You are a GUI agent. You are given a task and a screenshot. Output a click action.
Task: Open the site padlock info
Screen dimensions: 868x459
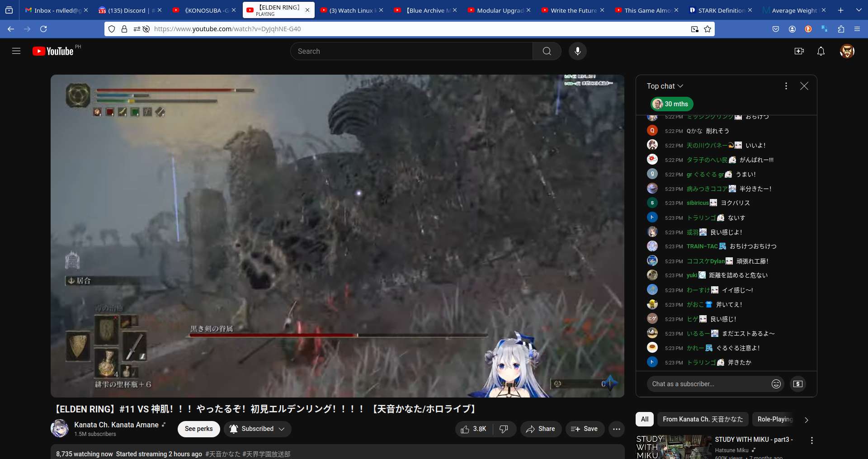click(124, 29)
